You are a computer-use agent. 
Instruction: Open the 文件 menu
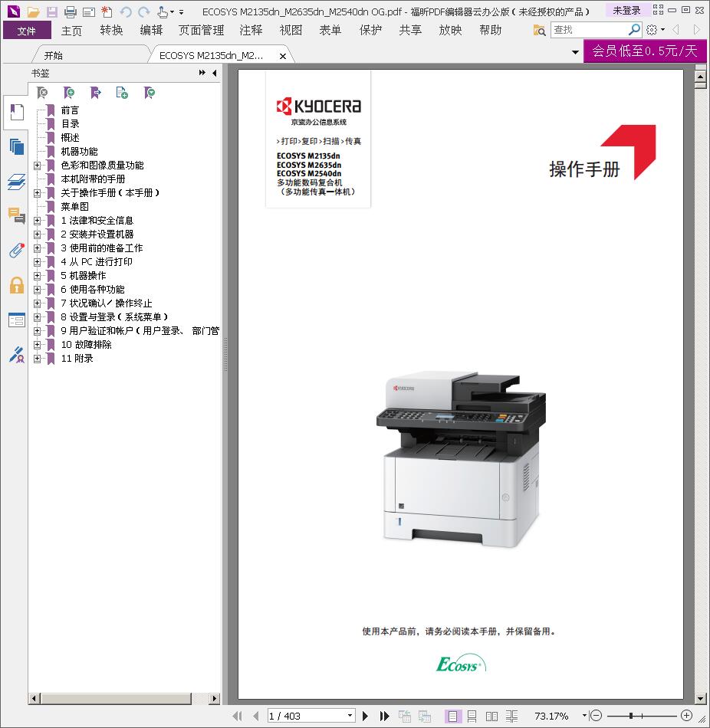(x=27, y=31)
